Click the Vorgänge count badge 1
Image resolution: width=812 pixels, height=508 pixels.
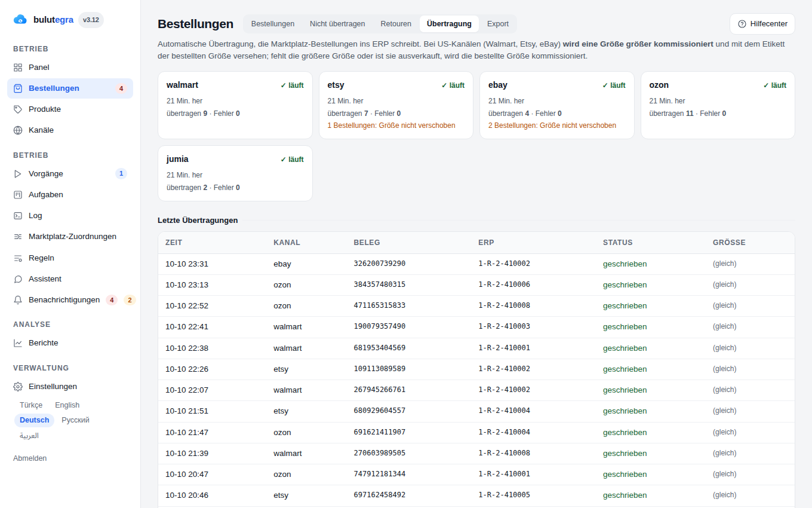[x=121, y=174]
